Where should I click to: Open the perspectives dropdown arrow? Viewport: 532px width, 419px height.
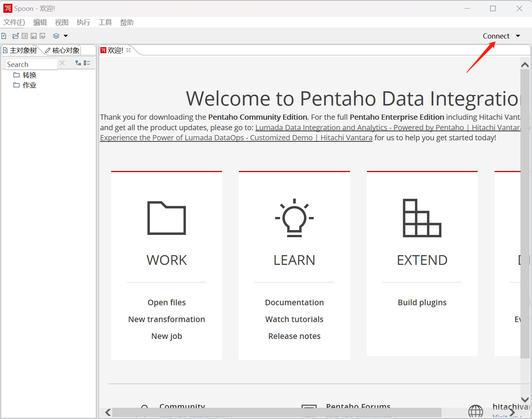66,36
